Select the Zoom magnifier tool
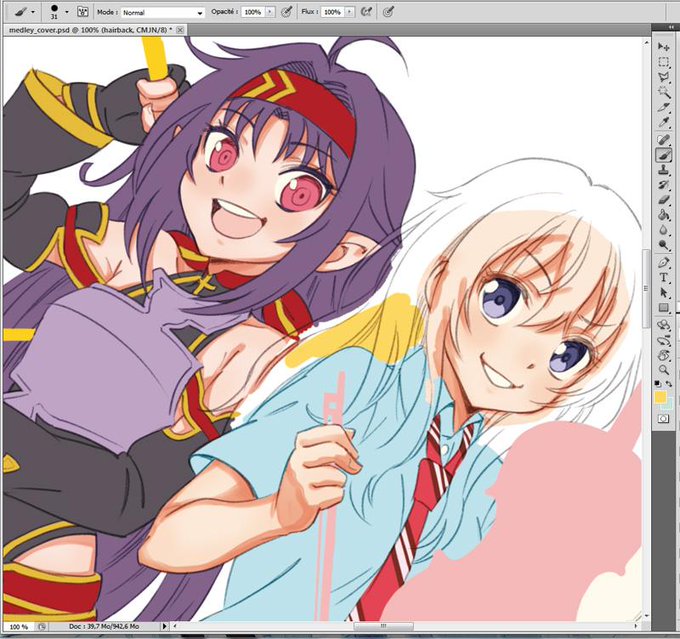The image size is (680, 639). [664, 370]
